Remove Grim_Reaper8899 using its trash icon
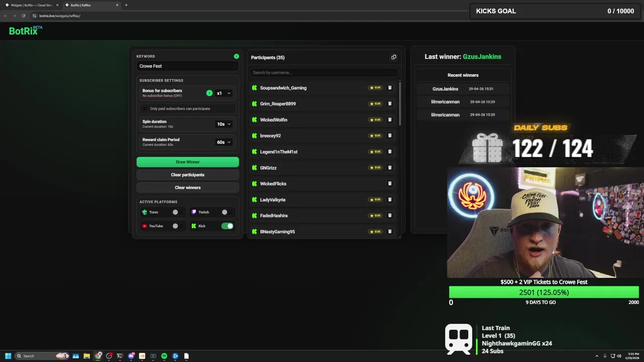The height and width of the screenshot is (362, 644). [389, 104]
